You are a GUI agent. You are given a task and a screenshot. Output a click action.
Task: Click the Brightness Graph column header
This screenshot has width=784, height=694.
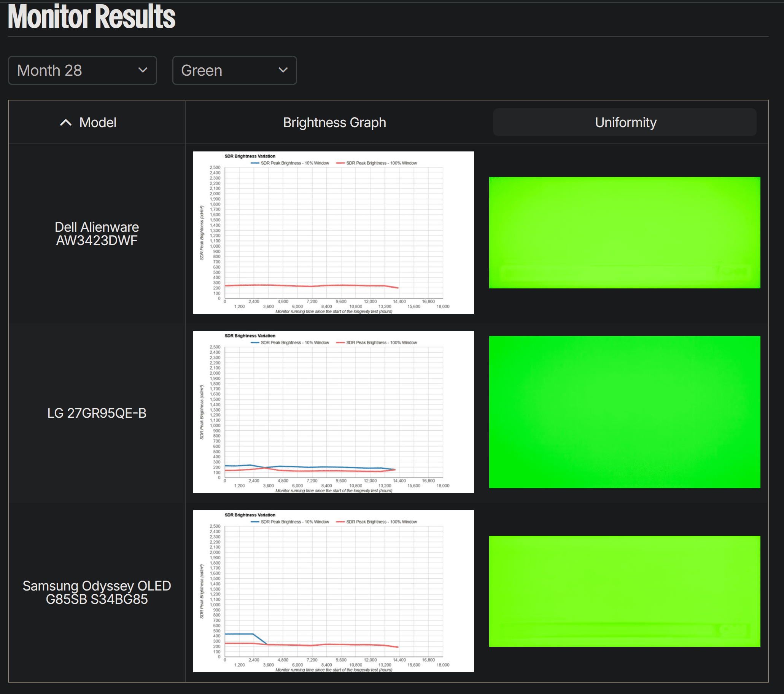[334, 123]
